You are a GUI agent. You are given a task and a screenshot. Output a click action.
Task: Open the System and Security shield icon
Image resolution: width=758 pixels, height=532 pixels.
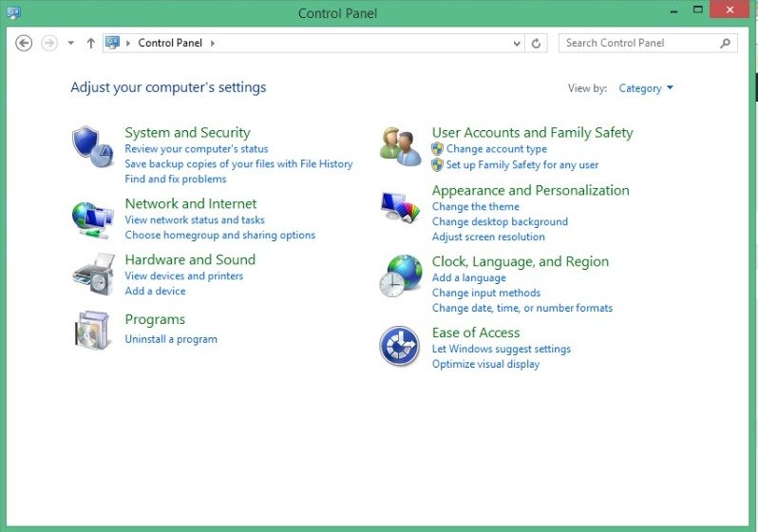point(93,146)
